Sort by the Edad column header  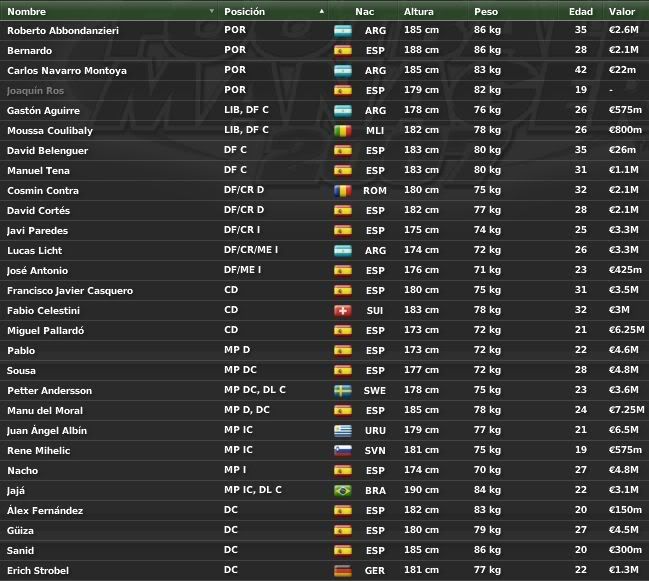tap(581, 12)
